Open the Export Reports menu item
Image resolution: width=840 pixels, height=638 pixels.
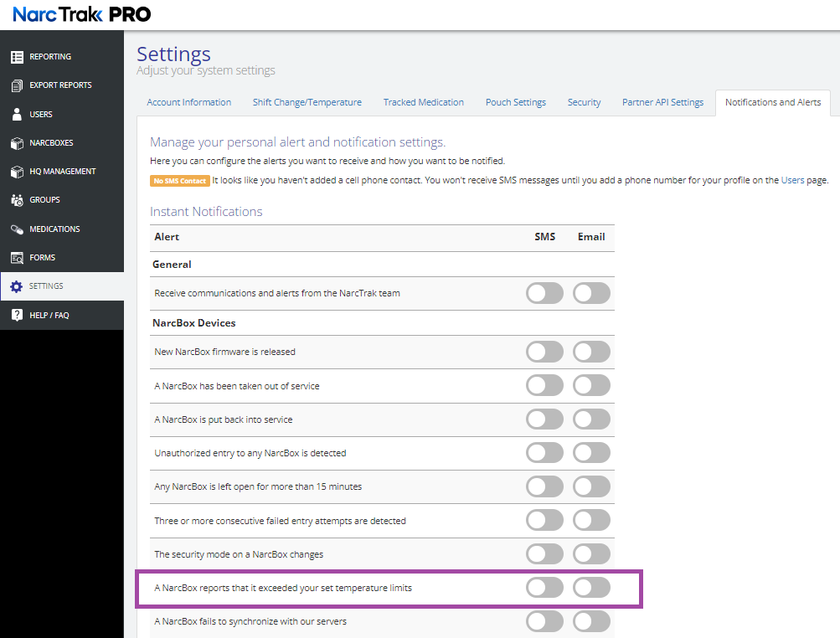coord(62,85)
